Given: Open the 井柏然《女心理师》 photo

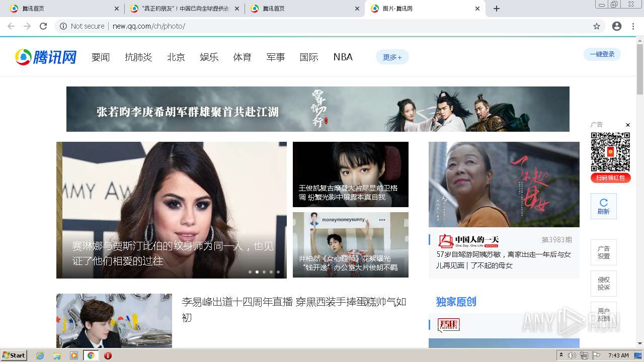Looking at the screenshot, I should 351,245.
